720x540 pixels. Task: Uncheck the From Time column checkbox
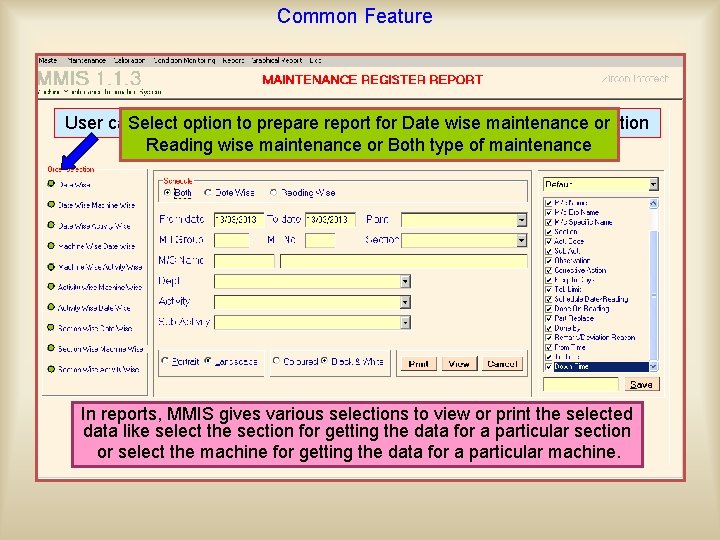(x=548, y=347)
